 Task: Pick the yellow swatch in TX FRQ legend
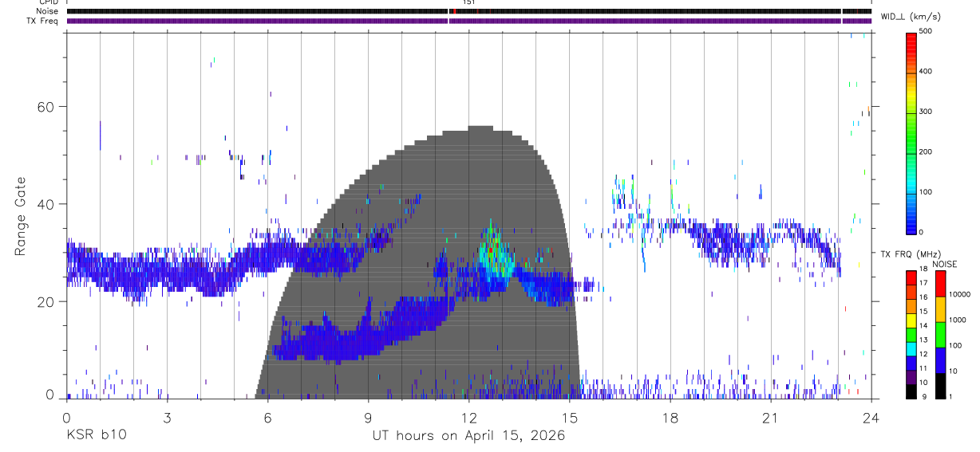(x=911, y=319)
